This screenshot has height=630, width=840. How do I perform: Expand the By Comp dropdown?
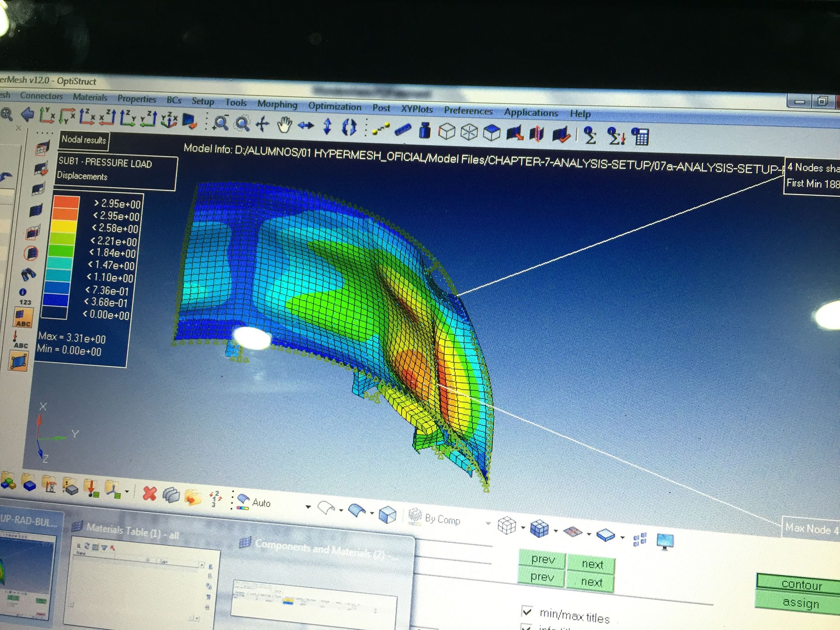[488, 523]
